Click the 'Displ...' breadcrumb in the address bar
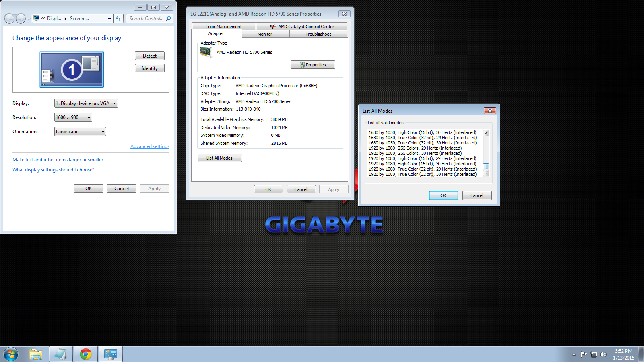The height and width of the screenshot is (362, 644). pos(54,19)
